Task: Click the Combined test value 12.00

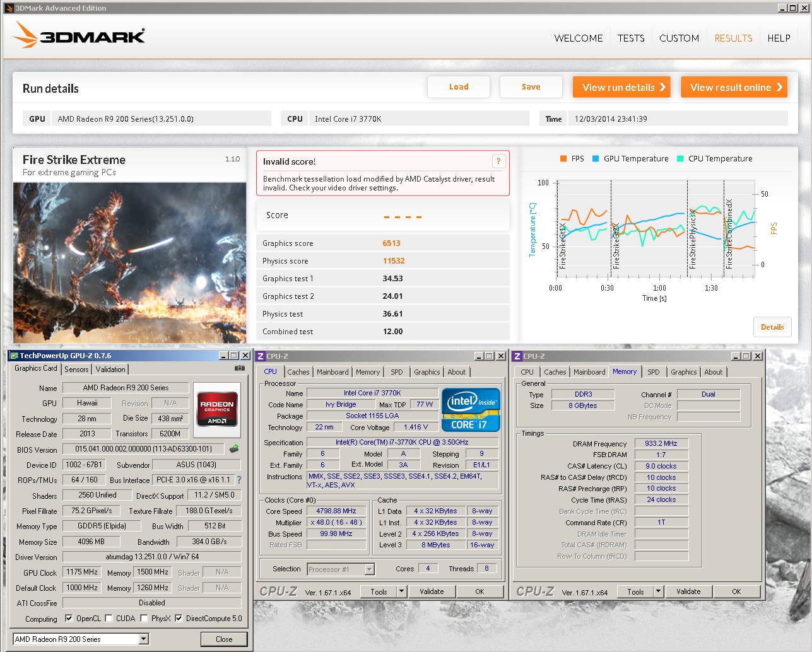Action: (392, 332)
